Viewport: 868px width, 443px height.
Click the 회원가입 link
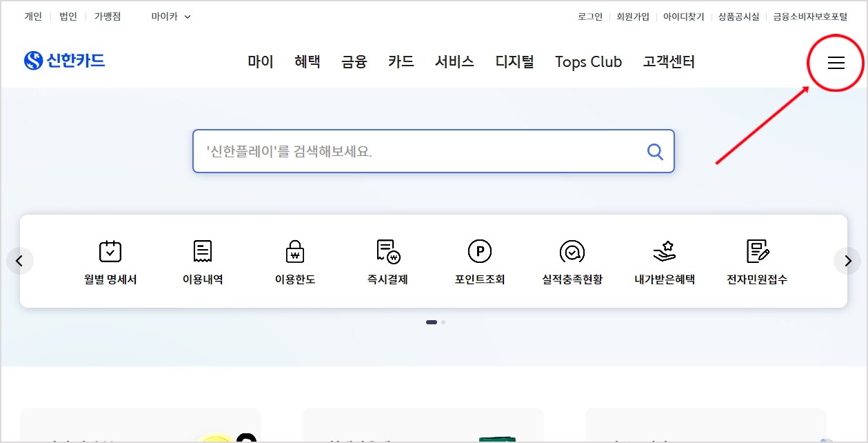(x=633, y=17)
